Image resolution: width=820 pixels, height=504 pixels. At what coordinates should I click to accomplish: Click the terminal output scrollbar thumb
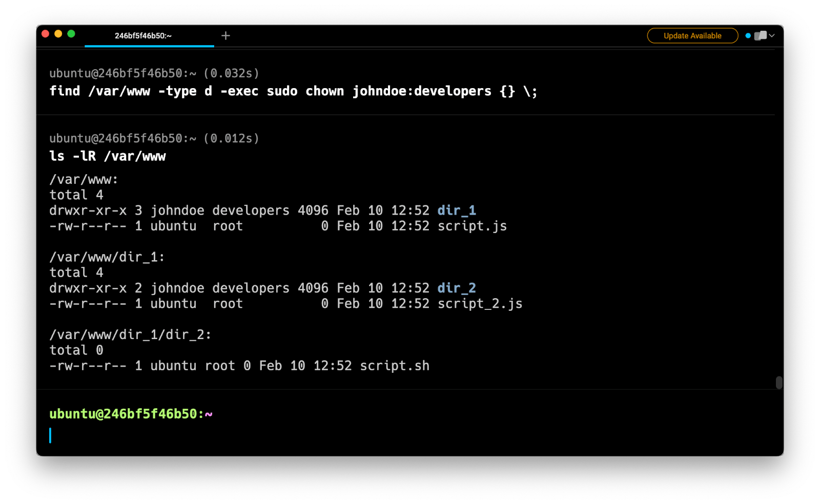coord(779,383)
